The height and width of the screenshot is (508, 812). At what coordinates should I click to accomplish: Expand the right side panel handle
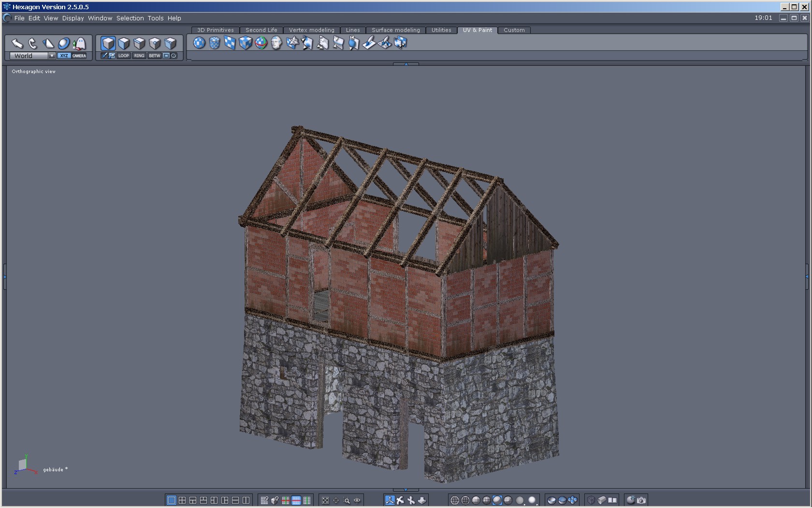tap(807, 276)
